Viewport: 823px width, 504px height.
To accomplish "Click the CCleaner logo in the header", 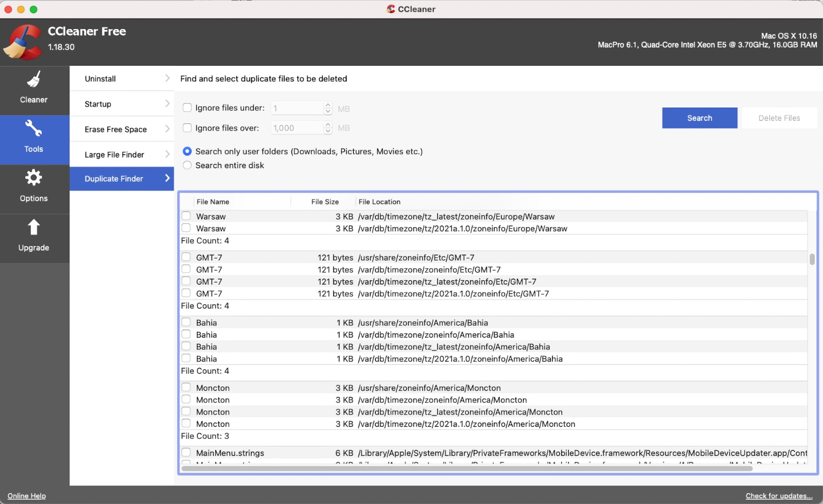I will 22,42.
